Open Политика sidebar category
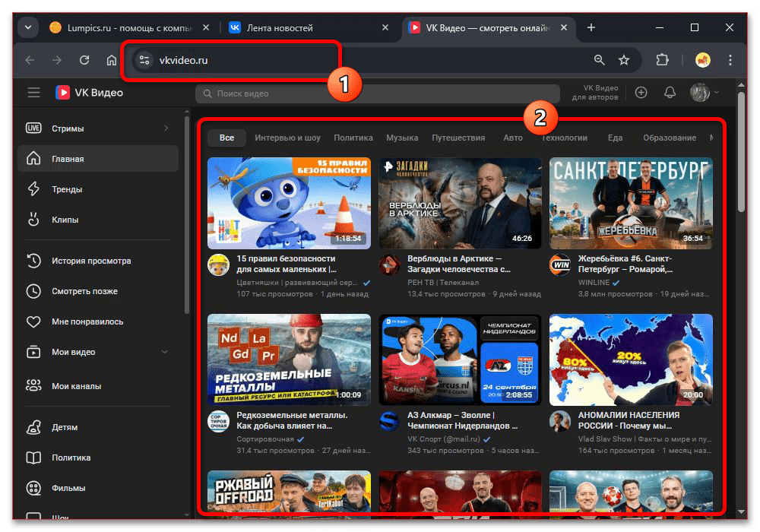 click(97, 458)
